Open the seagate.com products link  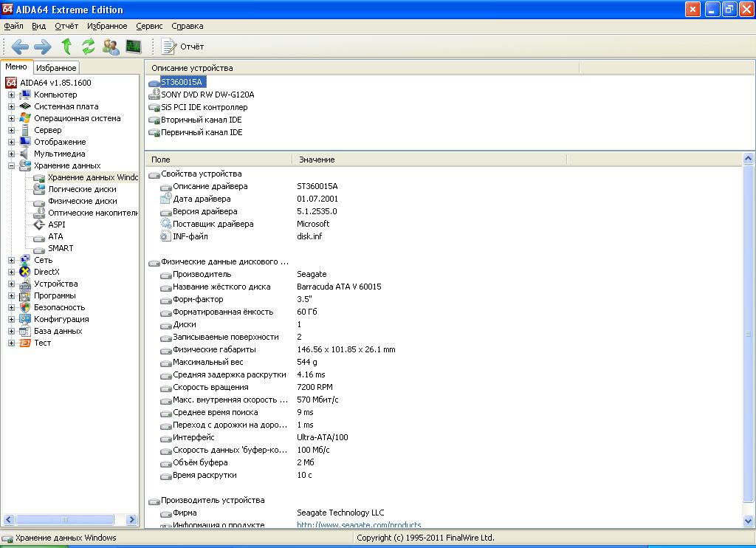tap(359, 524)
